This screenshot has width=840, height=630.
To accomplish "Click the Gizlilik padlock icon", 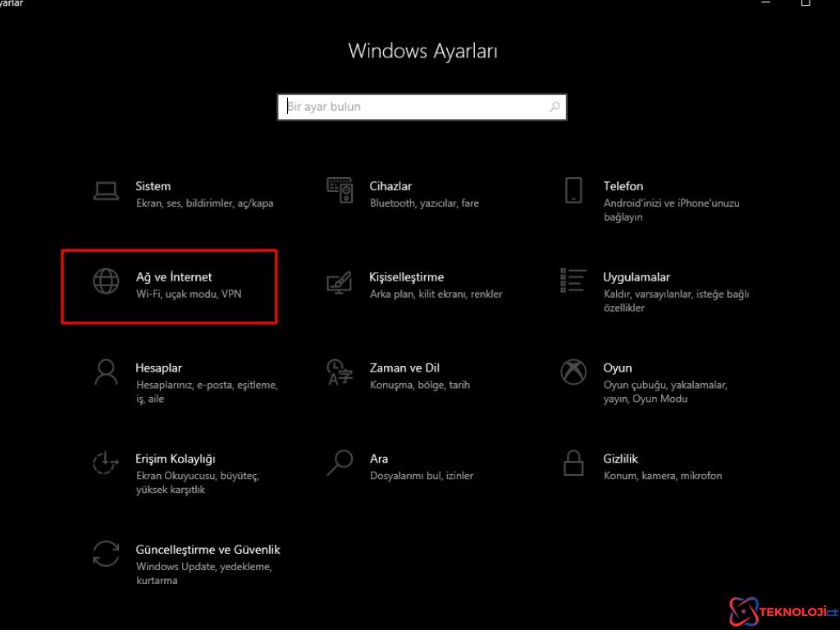I will (573, 462).
